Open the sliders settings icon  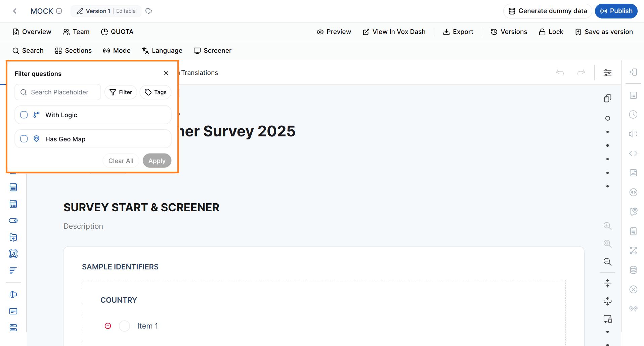click(607, 73)
